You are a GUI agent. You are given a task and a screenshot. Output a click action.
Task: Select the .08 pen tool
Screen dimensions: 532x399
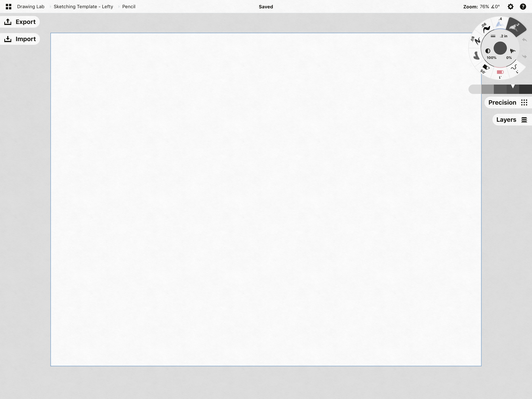tap(477, 41)
